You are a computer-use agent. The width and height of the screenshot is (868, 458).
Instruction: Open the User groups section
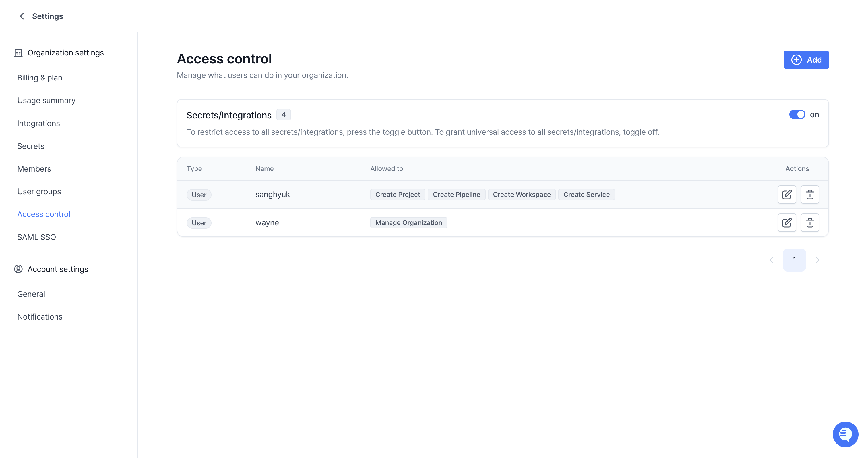pos(39,192)
